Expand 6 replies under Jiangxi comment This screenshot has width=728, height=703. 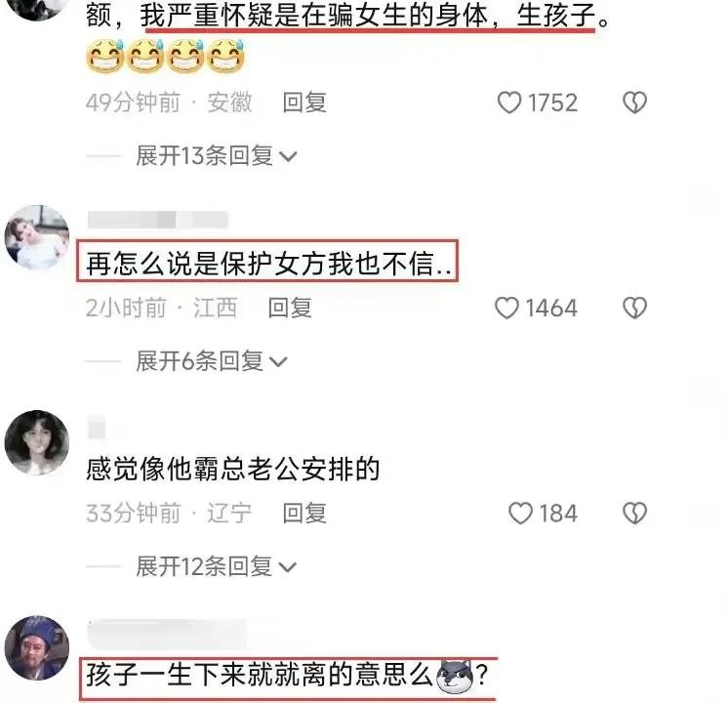[x=211, y=361]
